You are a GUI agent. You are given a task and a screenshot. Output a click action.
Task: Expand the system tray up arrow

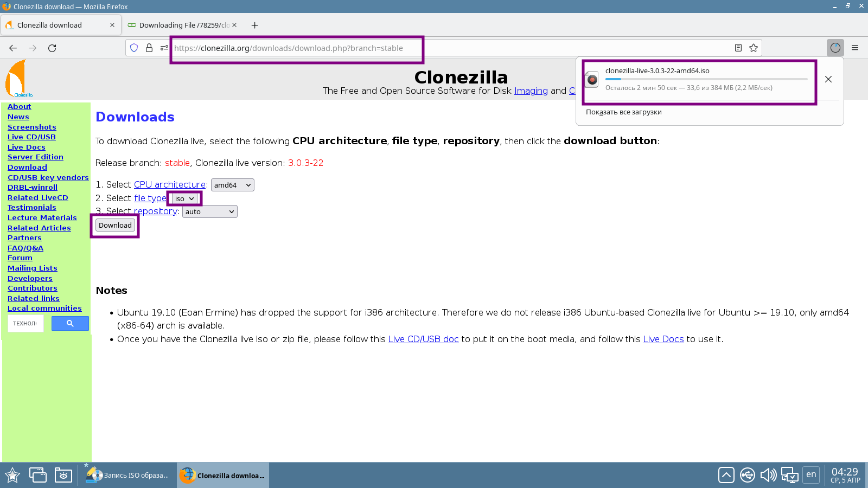coord(726,475)
